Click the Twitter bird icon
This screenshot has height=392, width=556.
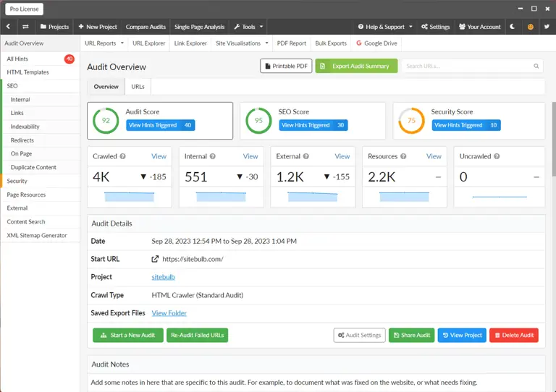coord(547,27)
